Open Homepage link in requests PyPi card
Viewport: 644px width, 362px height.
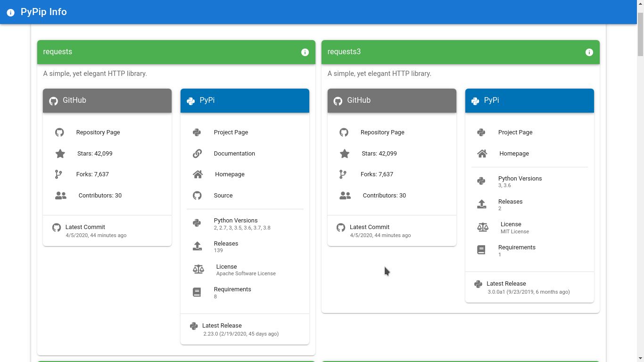(x=230, y=174)
